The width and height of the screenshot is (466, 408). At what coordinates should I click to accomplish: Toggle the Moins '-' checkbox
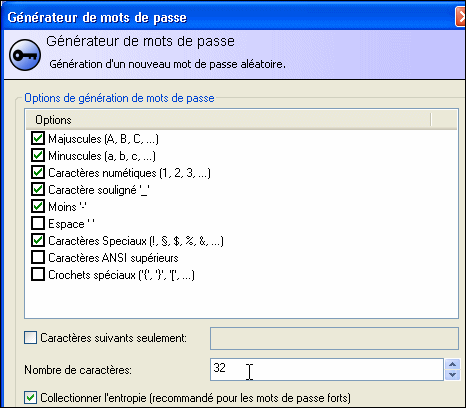click(x=38, y=206)
